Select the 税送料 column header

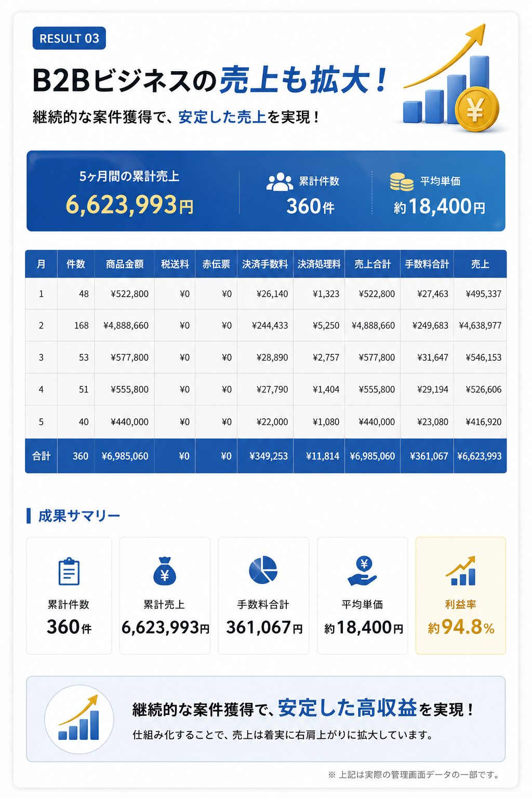tap(175, 264)
